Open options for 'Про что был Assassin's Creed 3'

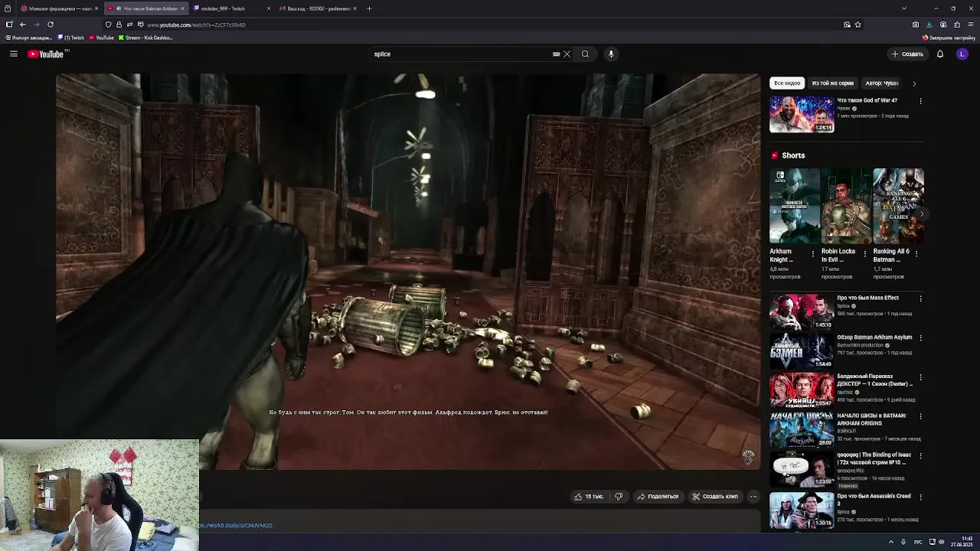920,497
